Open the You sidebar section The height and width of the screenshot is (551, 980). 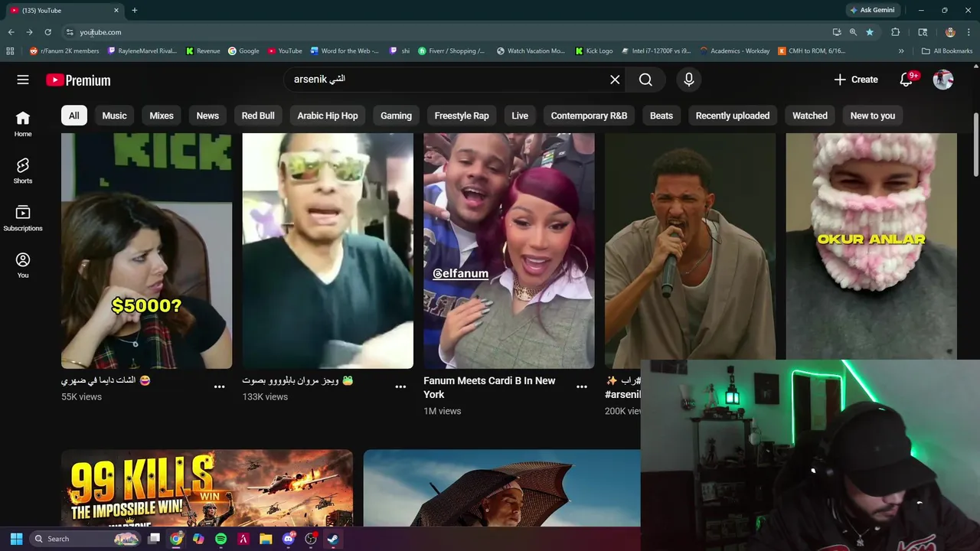tap(23, 266)
